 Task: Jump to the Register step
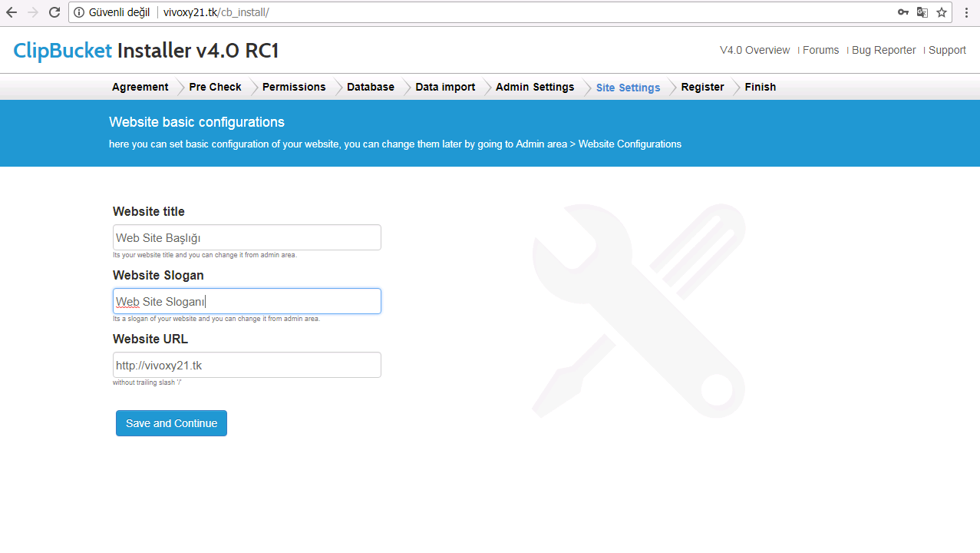coord(702,87)
